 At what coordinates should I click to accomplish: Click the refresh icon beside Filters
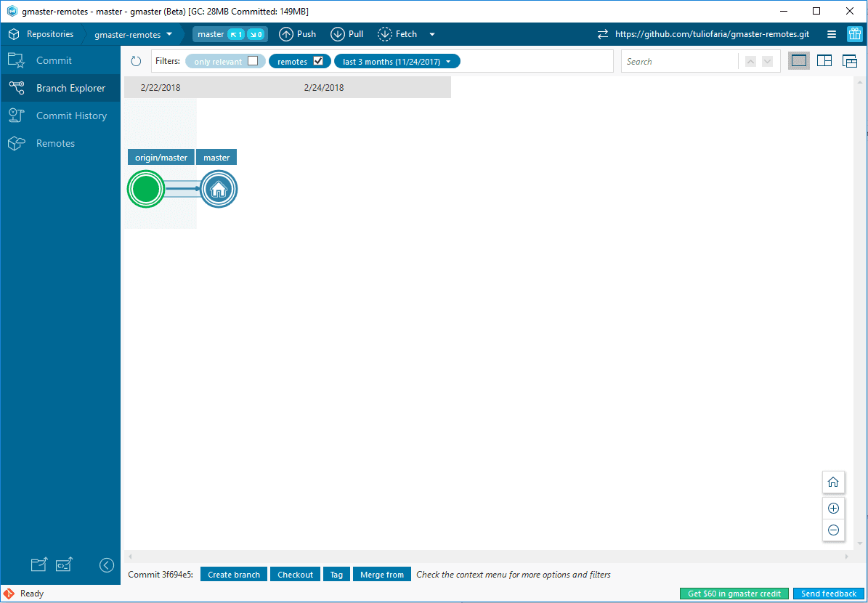pyautogui.click(x=136, y=62)
